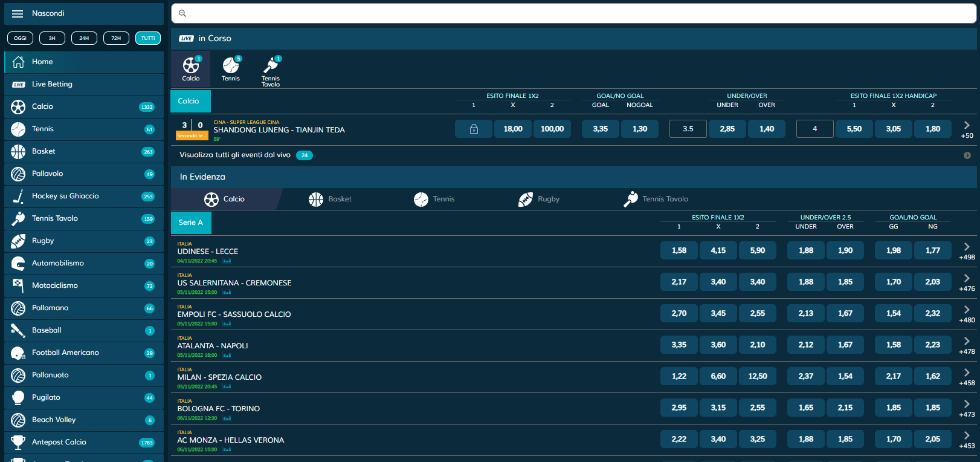Switch to Tennis Tavolo tab in In Evidenza
Viewport: 980px width, 462px height.
[656, 199]
